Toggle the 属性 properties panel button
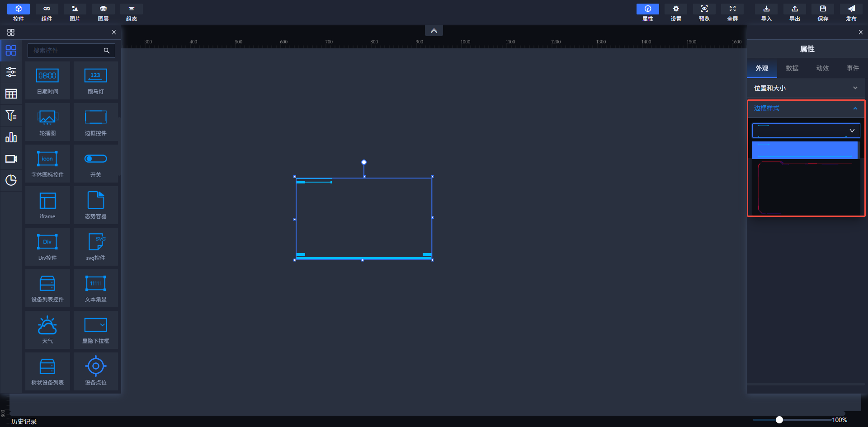The width and height of the screenshot is (868, 427). (x=647, y=13)
